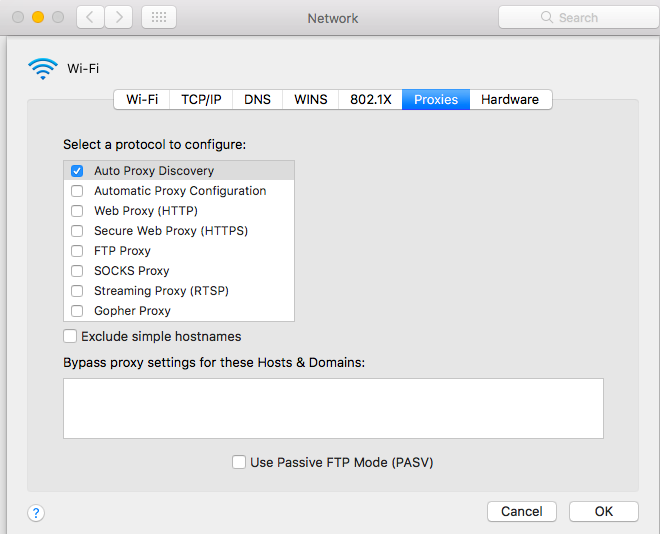Select the 802.1X tab
Viewport: 660px width, 534px height.
point(370,99)
